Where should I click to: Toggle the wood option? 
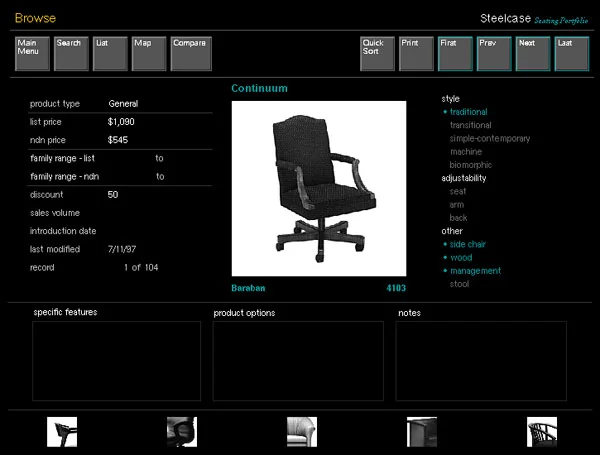click(x=461, y=258)
